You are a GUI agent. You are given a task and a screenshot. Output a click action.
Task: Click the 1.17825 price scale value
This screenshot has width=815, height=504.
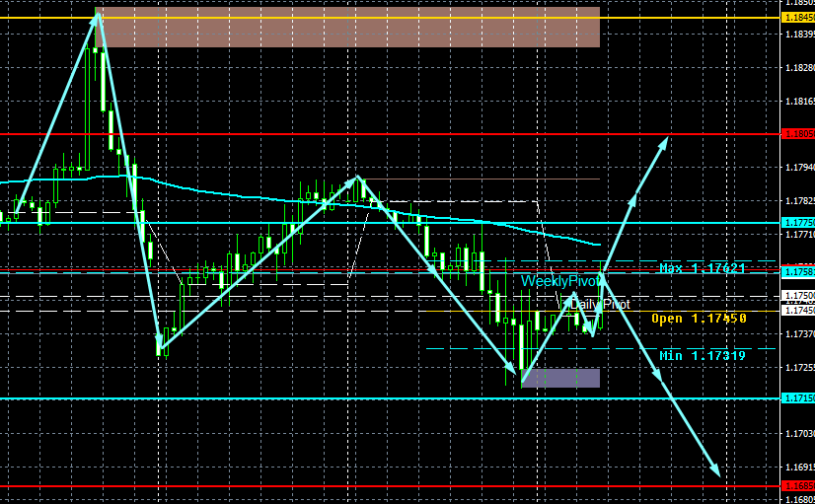tap(799, 200)
